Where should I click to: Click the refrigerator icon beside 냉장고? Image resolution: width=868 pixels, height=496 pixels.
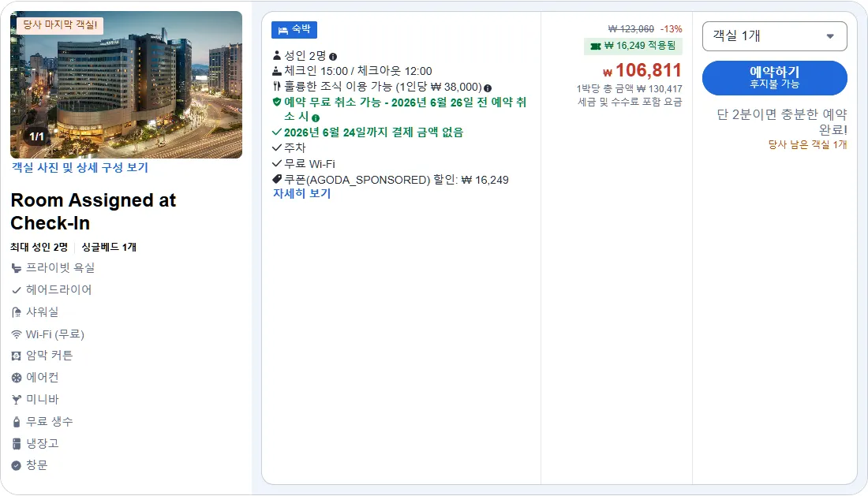click(x=17, y=443)
